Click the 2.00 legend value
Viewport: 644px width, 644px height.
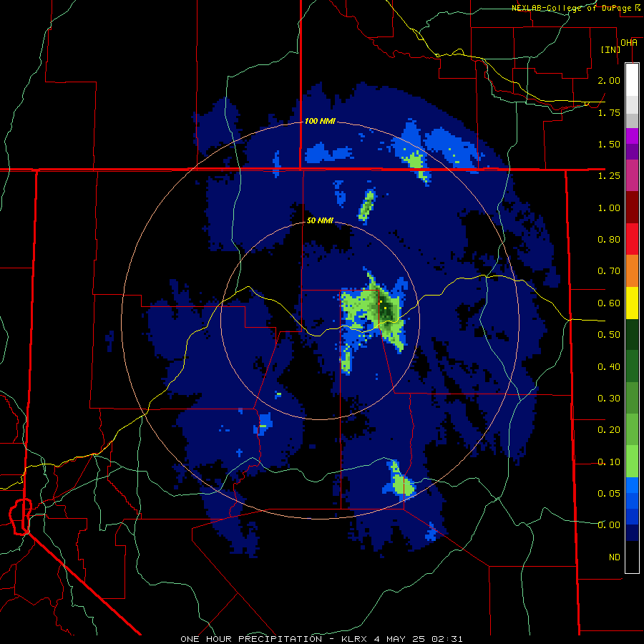(x=609, y=80)
